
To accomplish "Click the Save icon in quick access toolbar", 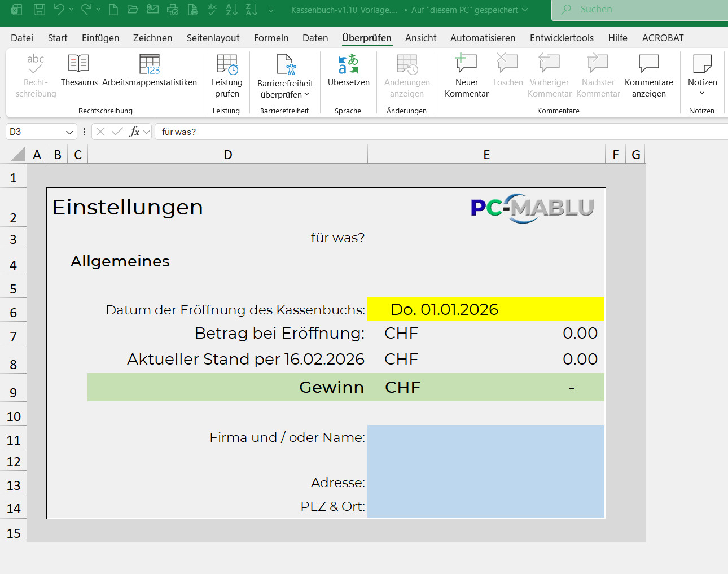I will tap(39, 10).
